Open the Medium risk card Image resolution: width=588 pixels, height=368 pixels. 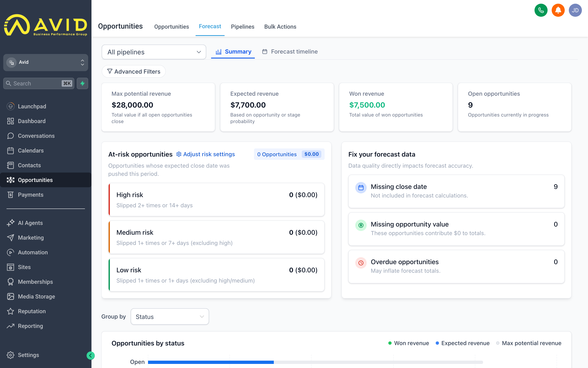point(216,237)
